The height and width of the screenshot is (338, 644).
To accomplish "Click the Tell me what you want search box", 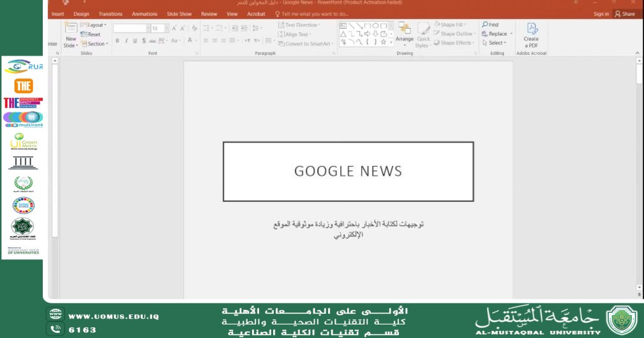I will click(311, 14).
